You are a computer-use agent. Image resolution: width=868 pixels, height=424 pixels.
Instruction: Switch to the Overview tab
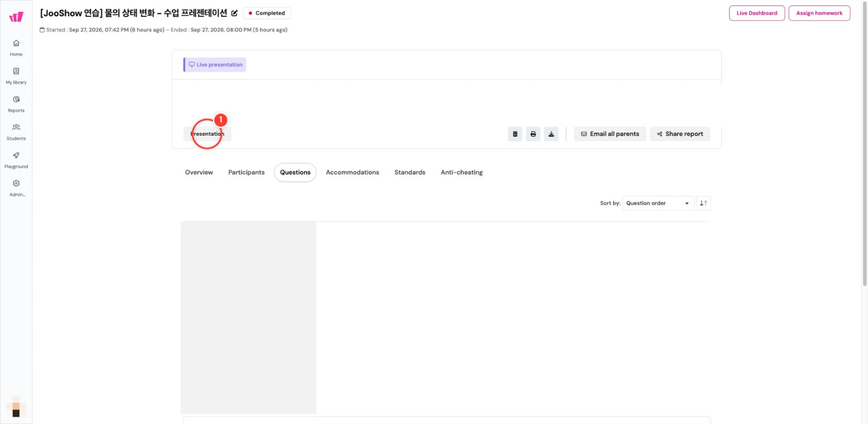click(199, 173)
